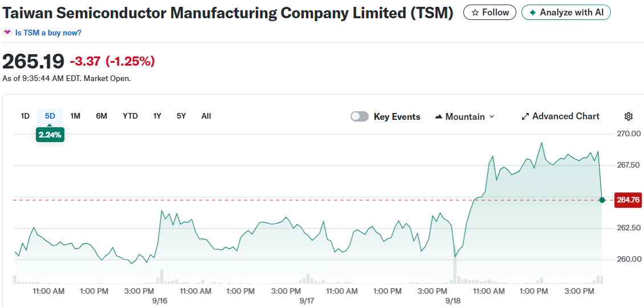Open the Advanced Chart view
The width and height of the screenshot is (644, 307).
[x=560, y=116]
